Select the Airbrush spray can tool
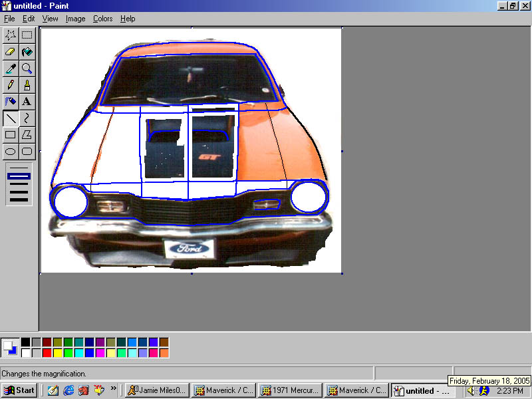This screenshot has height=399, width=532. (x=11, y=102)
